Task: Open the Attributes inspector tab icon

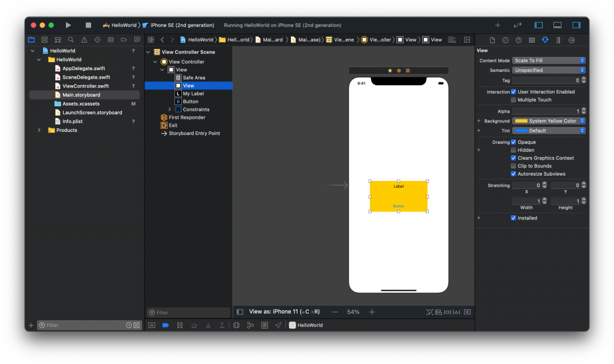Action: pyautogui.click(x=545, y=40)
